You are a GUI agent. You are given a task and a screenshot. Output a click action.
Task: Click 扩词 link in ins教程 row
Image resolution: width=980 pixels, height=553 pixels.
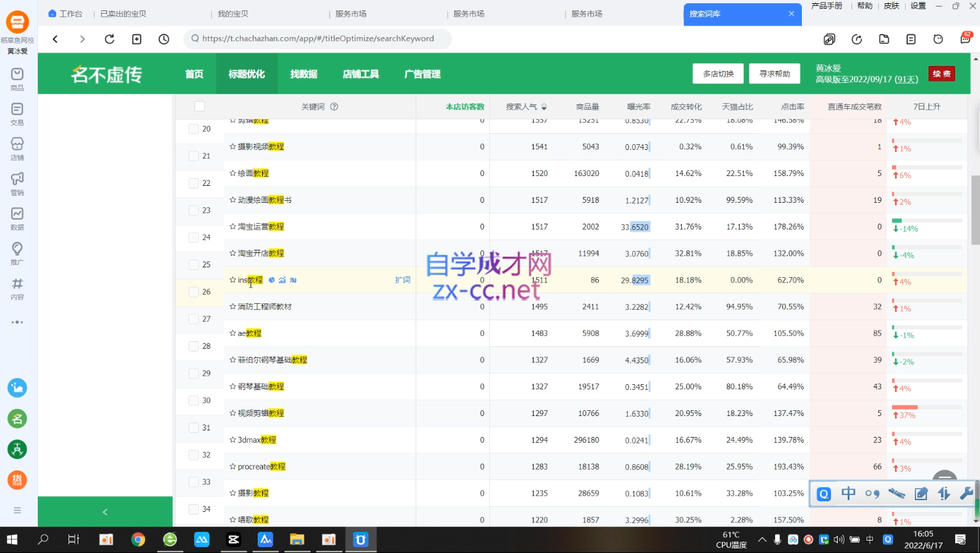403,280
